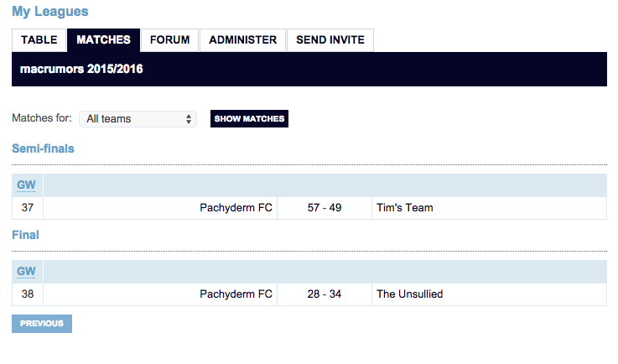Click the My Leagues heading
Image resolution: width=618 pixels, height=364 pixels.
pyautogui.click(x=49, y=12)
